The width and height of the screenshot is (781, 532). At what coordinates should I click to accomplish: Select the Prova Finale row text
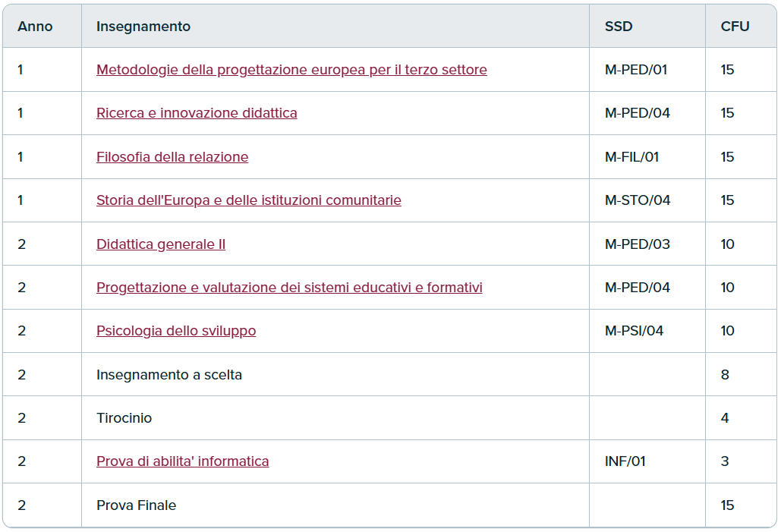(x=137, y=505)
